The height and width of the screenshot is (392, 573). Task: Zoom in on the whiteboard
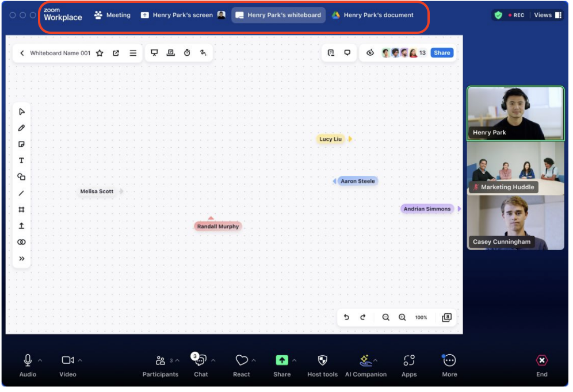pos(402,317)
